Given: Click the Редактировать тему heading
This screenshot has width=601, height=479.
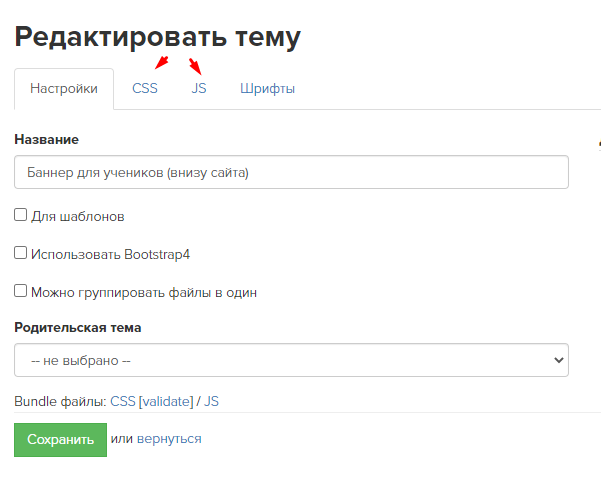Looking at the screenshot, I should coord(158,38).
